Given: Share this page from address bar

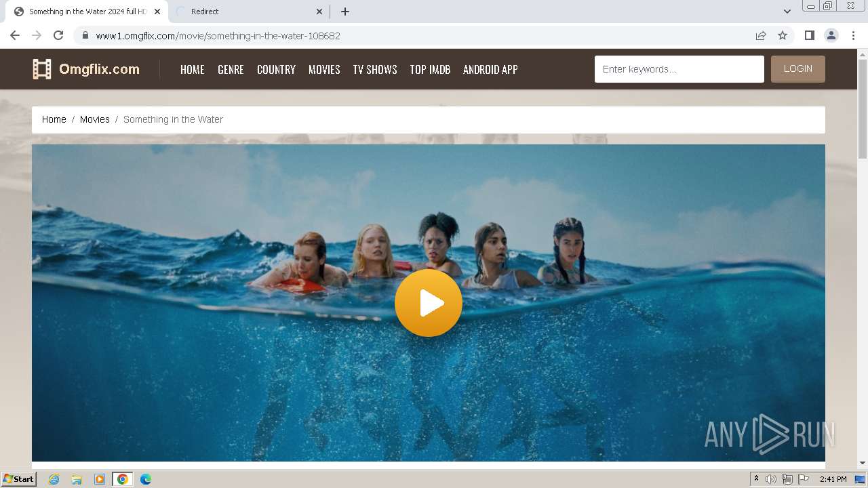Looking at the screenshot, I should coord(761,35).
